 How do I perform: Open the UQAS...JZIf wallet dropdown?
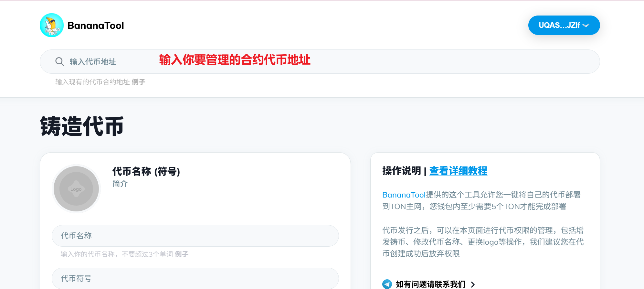(x=559, y=25)
